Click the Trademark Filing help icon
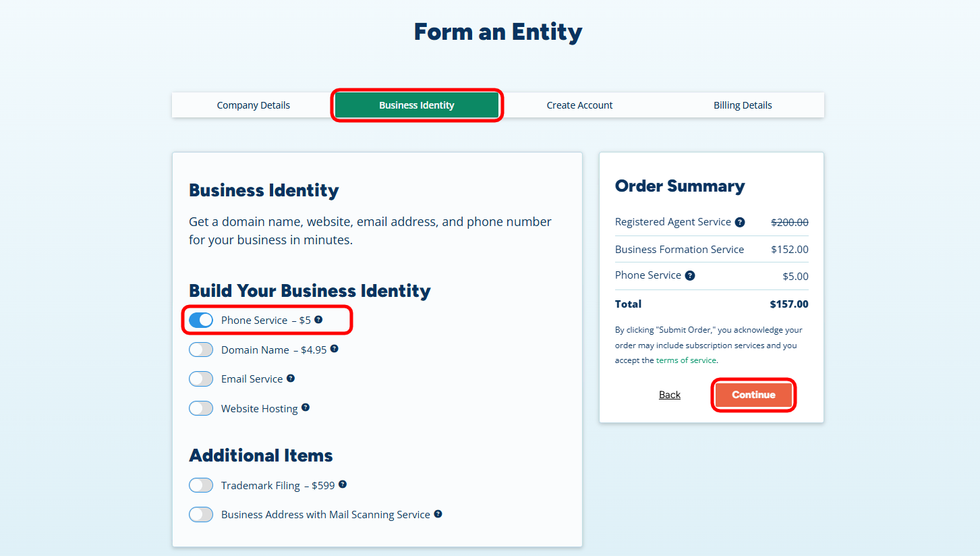This screenshot has height=556, width=980. (343, 484)
